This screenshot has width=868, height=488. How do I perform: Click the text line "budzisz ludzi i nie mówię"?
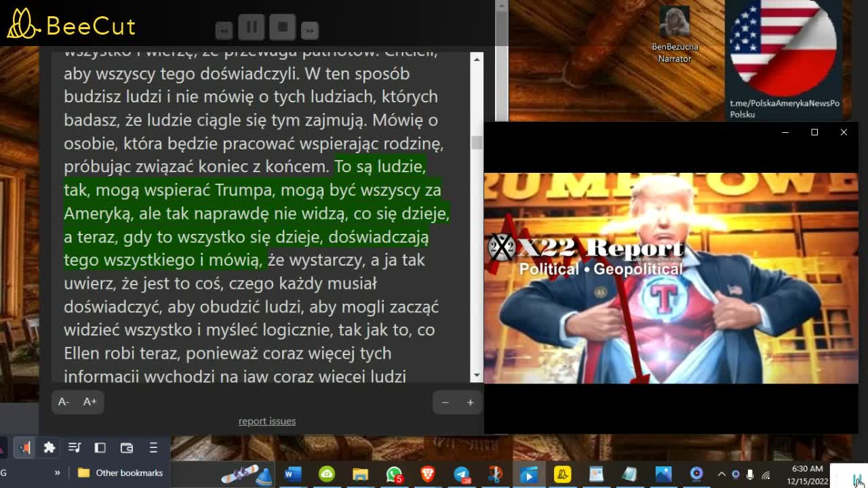coord(251,96)
